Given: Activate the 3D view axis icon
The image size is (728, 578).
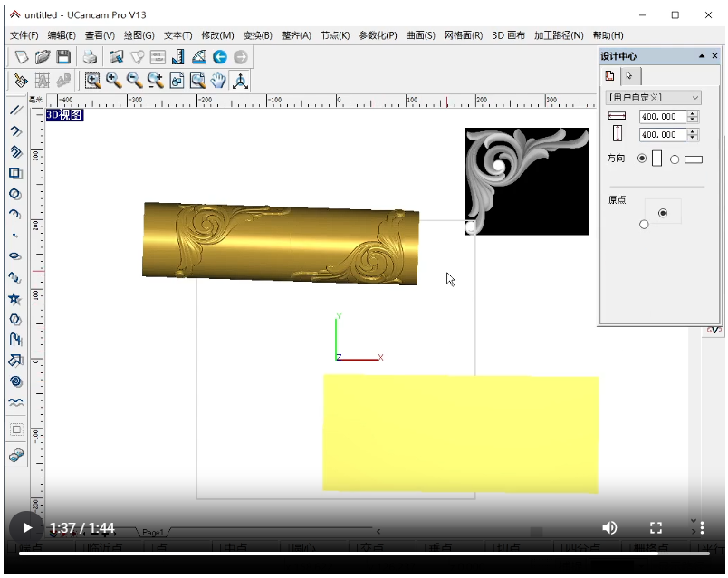Looking at the screenshot, I should coord(240,81).
